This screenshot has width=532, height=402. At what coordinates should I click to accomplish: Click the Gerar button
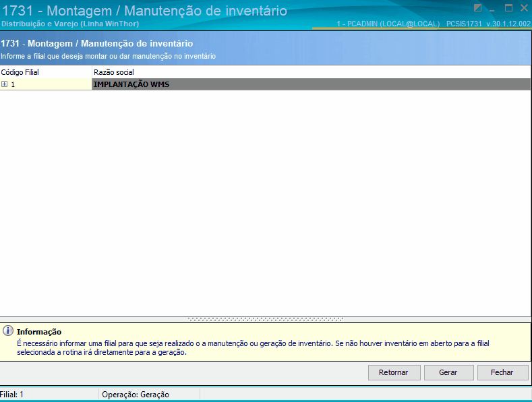click(x=448, y=372)
